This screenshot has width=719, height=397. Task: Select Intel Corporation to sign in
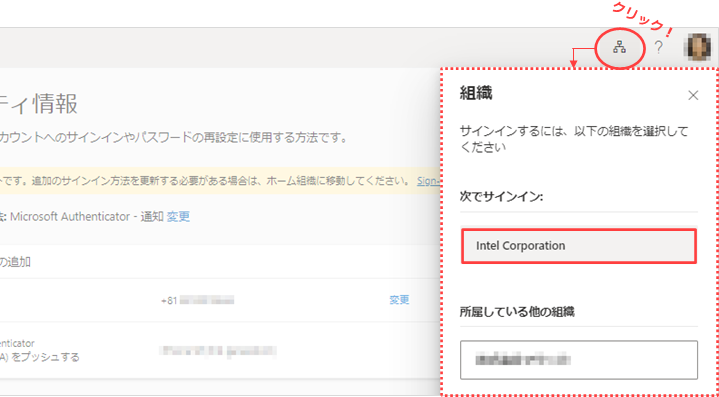click(x=579, y=246)
